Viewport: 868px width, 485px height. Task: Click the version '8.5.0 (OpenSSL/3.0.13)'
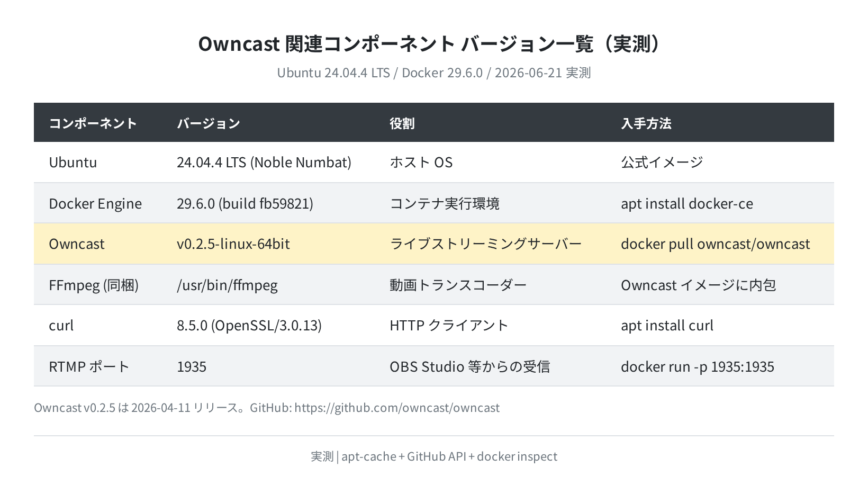249,325
